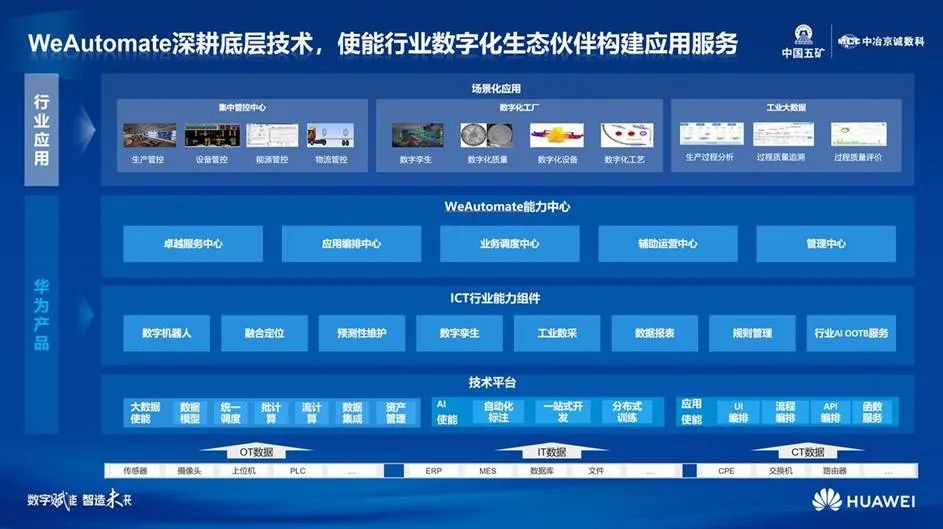
Task: Click the 管理中心 box
Action: click(x=826, y=243)
